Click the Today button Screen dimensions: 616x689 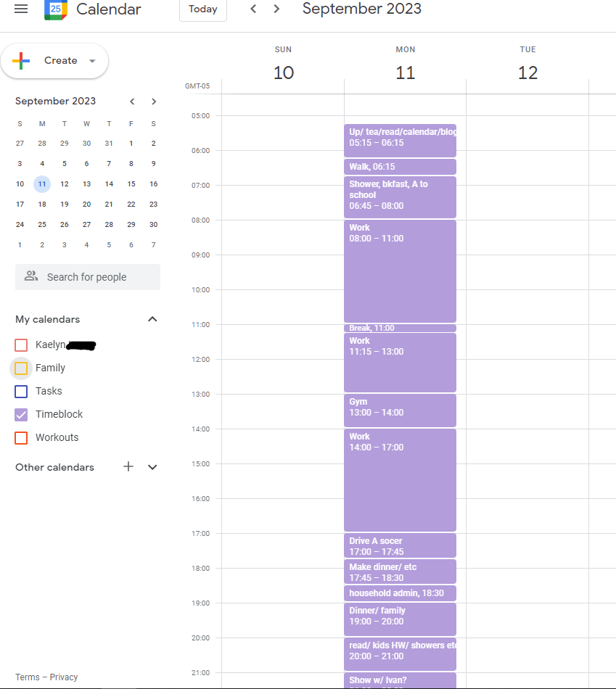tap(202, 9)
